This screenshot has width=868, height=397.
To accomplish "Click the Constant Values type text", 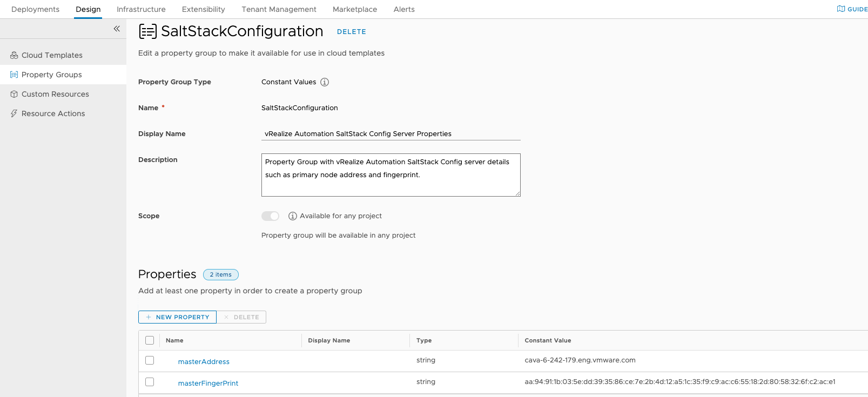I will 289,82.
